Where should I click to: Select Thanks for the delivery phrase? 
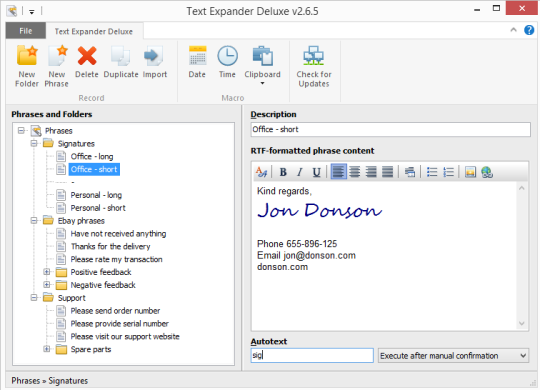[x=110, y=246]
